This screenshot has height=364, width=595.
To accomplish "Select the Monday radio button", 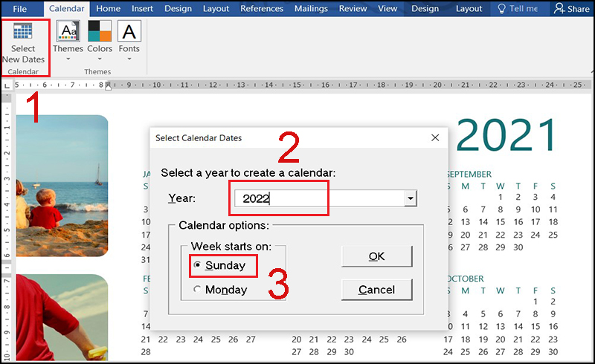I will click(197, 290).
